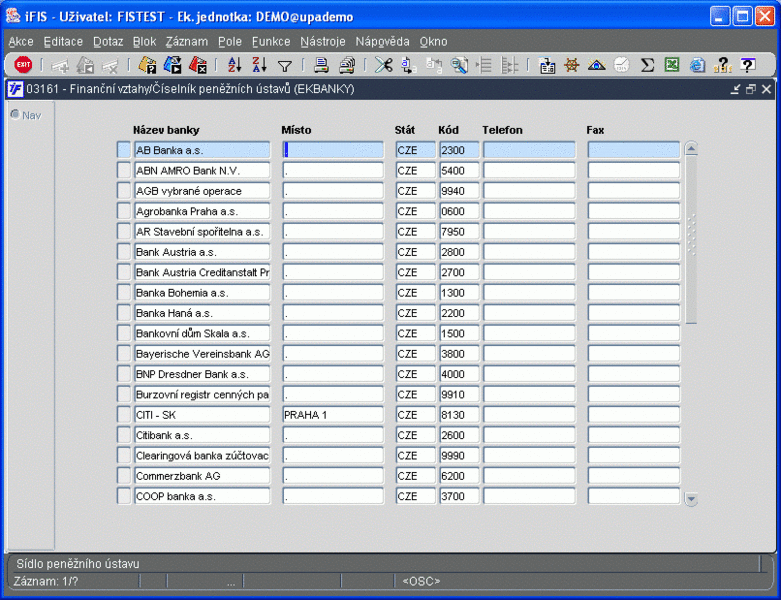The width and height of the screenshot is (781, 600).
Task: Click the execute query folder icon
Action: point(172,65)
